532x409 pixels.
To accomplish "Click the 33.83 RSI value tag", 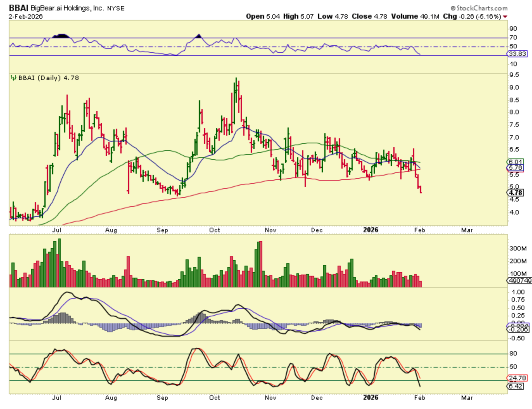I will (x=518, y=54).
